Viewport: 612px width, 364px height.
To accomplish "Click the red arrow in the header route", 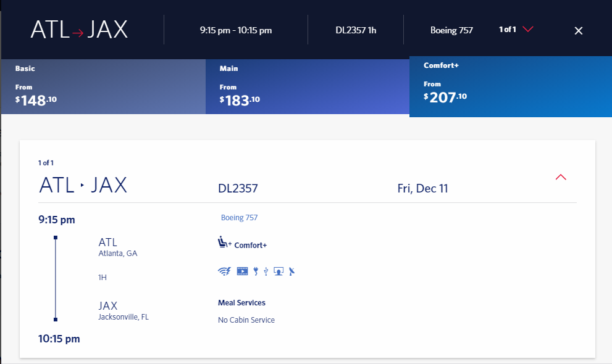I will pos(77,33).
